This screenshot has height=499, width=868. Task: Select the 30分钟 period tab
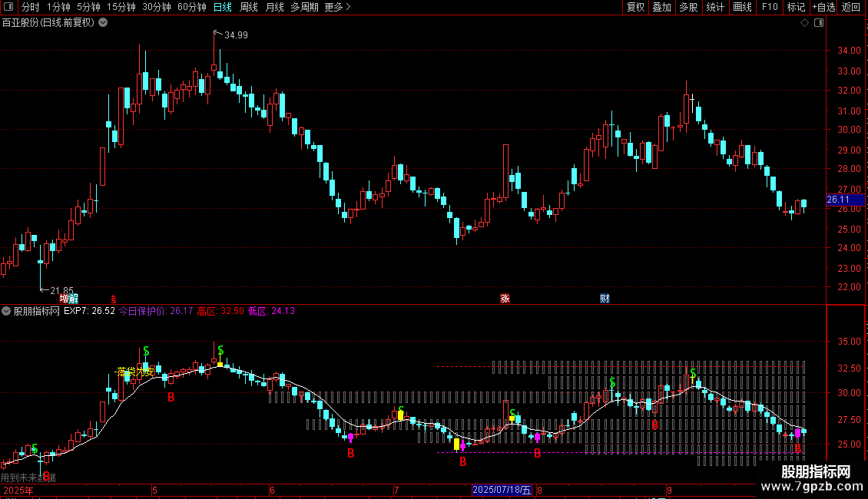pyautogui.click(x=157, y=7)
